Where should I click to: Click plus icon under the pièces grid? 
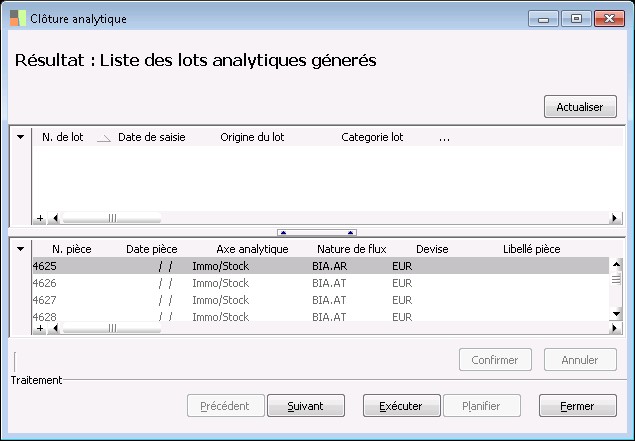tap(40, 328)
